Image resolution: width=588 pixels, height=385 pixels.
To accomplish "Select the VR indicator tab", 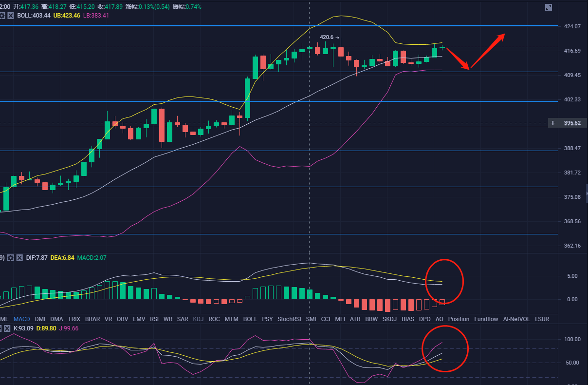I will tap(108, 319).
